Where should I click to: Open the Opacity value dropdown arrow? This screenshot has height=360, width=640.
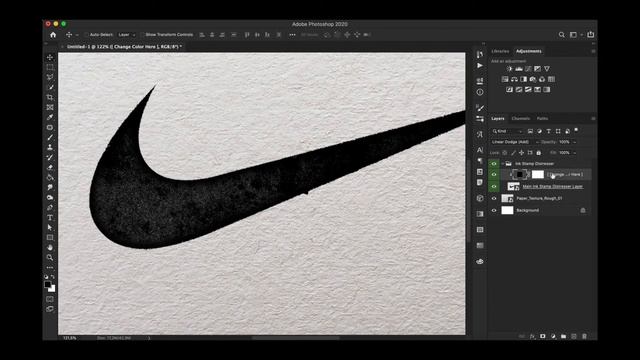(575, 142)
